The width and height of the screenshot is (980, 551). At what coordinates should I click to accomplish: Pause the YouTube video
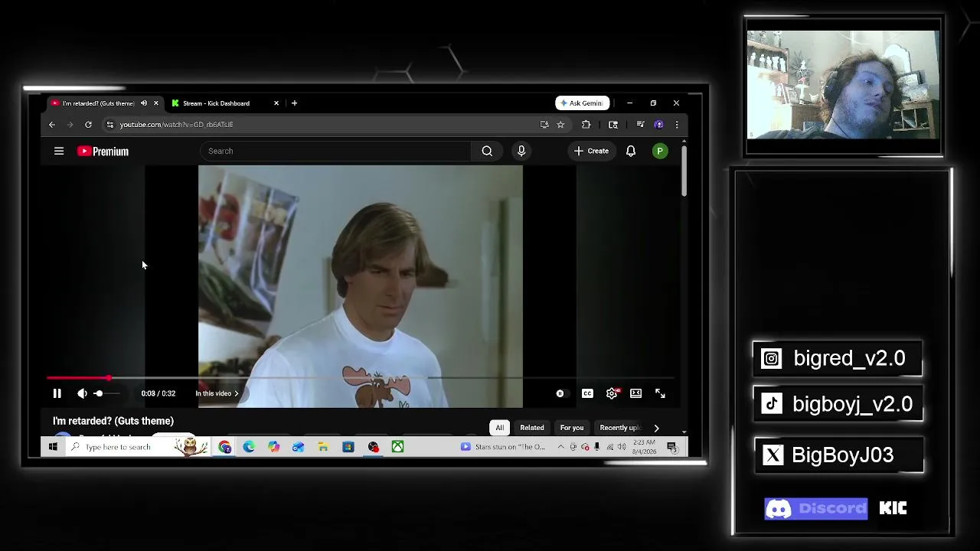pos(57,393)
